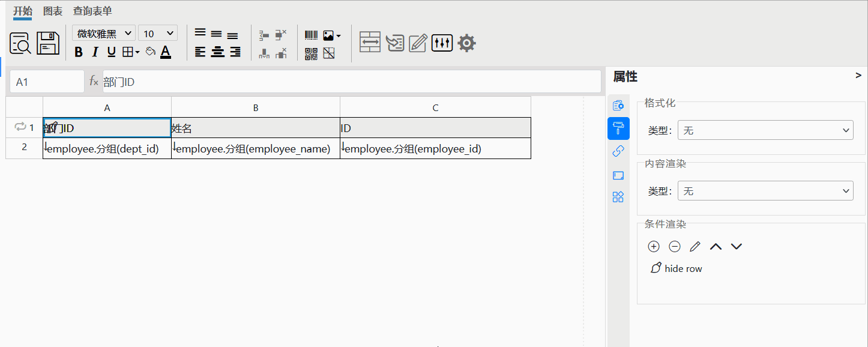Set vertical align to middle

click(x=216, y=34)
